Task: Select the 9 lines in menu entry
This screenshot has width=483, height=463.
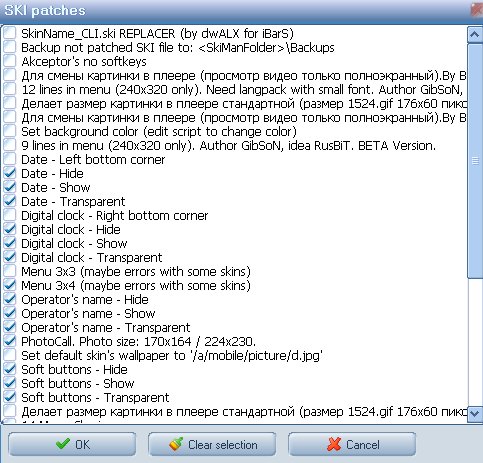Action: 228,146
